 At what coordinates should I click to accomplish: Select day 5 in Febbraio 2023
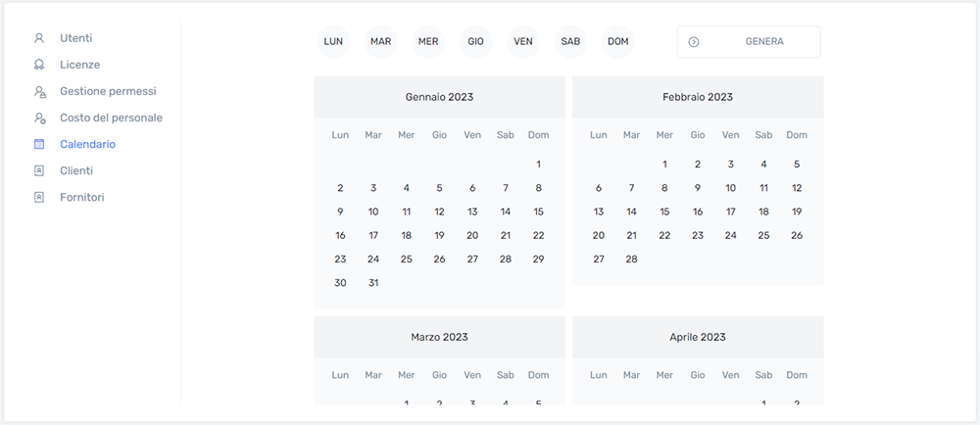tap(797, 165)
